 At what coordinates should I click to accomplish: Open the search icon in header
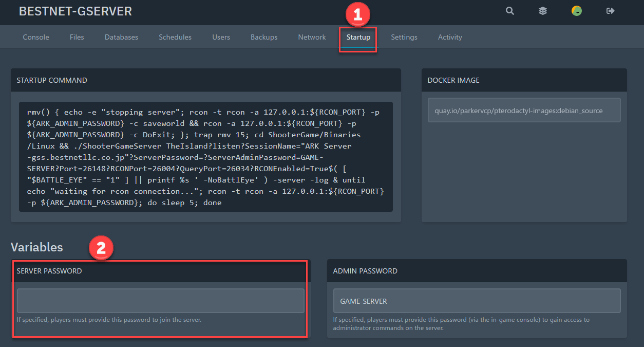[509, 11]
